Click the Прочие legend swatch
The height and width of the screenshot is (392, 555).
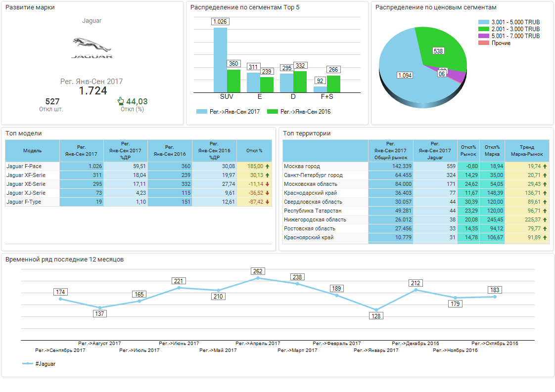pyautogui.click(x=483, y=43)
